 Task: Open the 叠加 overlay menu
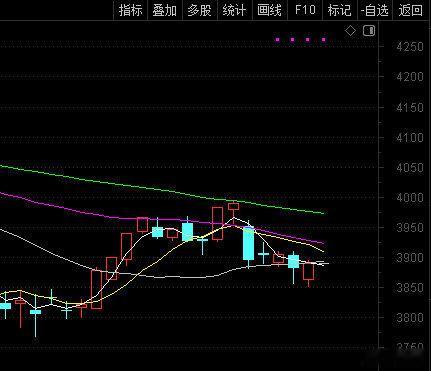165,10
